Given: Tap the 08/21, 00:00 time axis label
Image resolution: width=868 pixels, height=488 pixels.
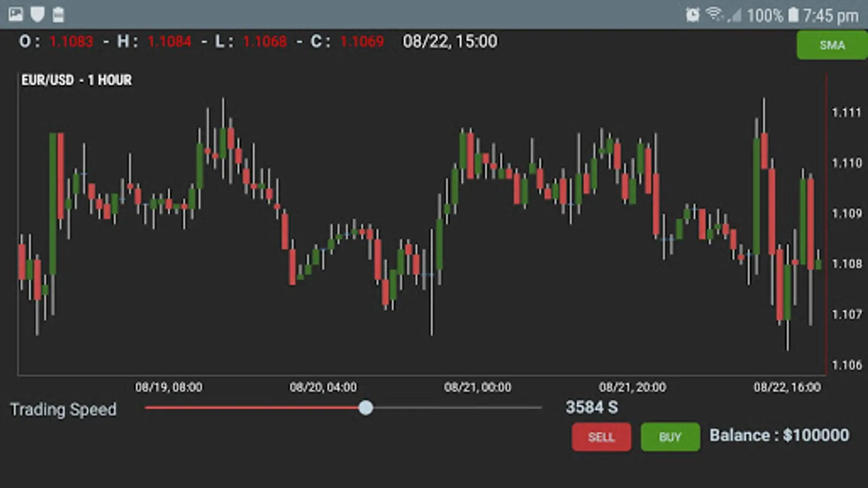Looking at the screenshot, I should point(477,387).
